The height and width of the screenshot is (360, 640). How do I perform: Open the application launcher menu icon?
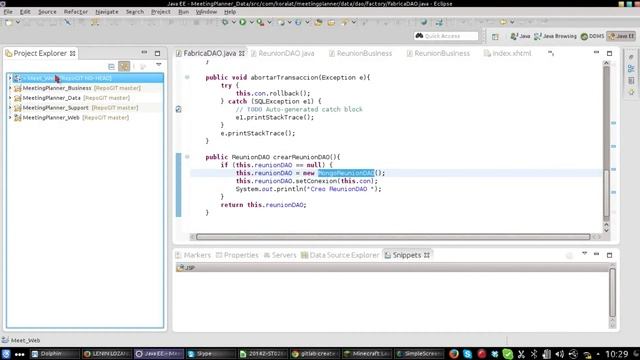(x=6, y=354)
